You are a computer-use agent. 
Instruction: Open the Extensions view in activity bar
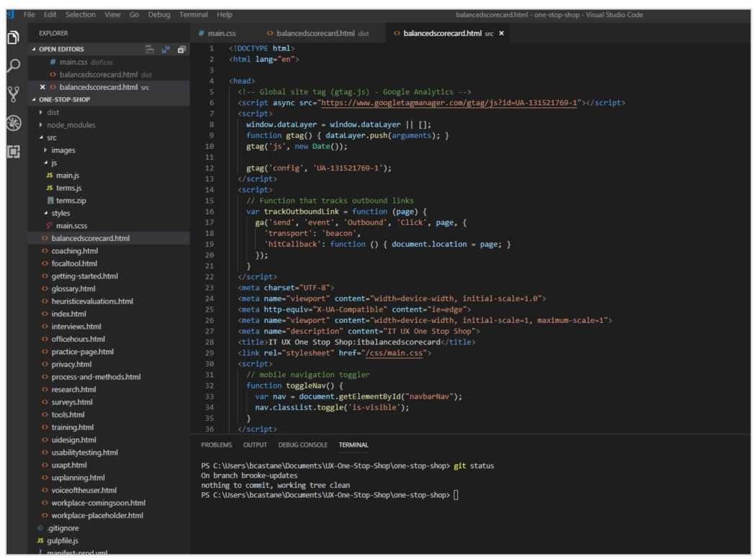[x=14, y=152]
